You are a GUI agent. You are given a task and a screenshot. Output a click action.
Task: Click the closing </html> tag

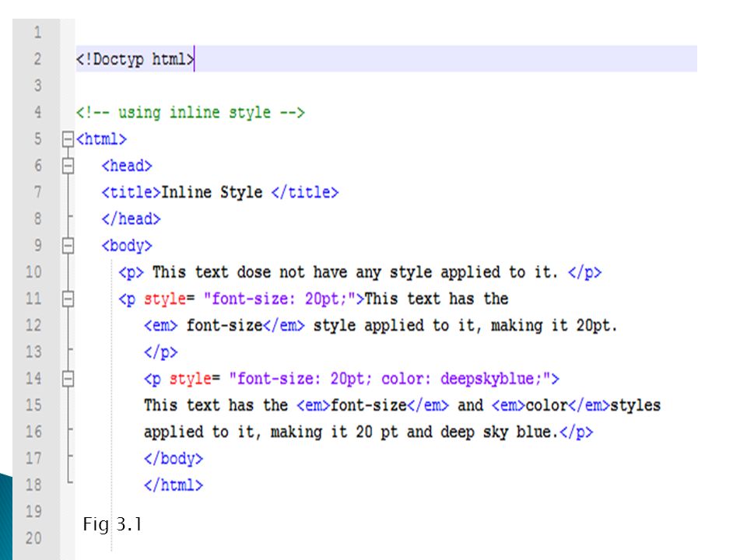click(174, 485)
